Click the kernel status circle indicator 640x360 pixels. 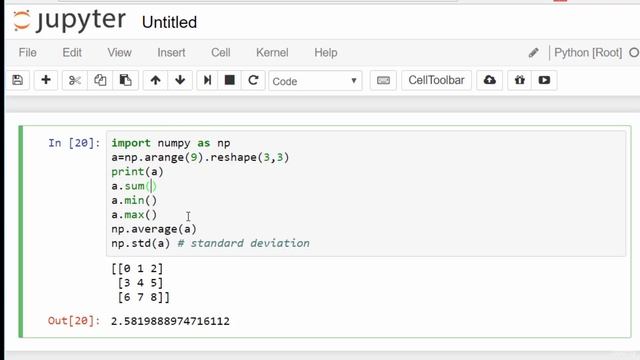634,53
